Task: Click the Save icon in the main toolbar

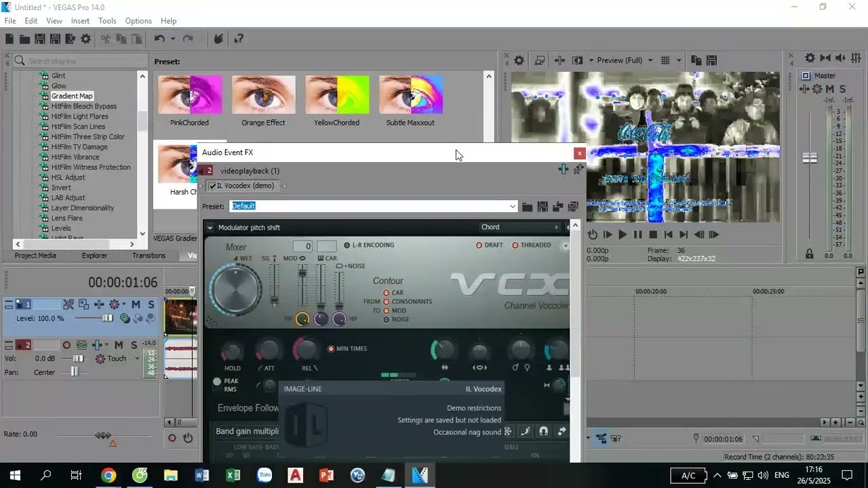Action: [40, 39]
